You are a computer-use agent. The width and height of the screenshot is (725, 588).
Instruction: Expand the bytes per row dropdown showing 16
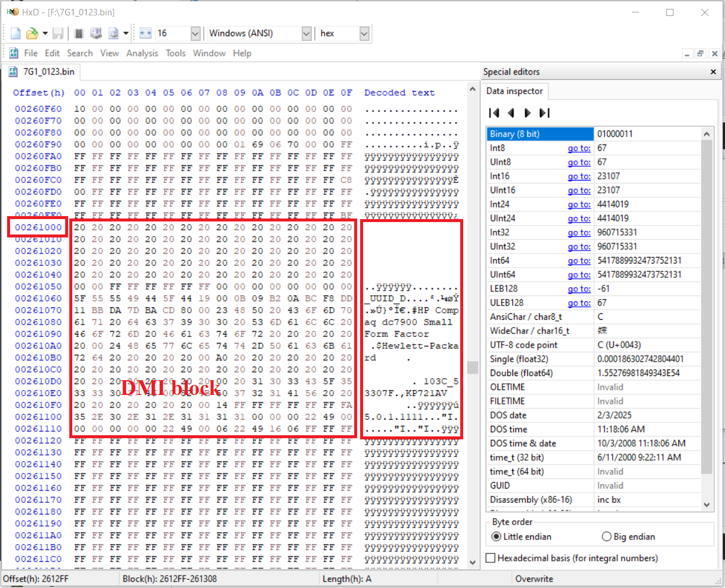pyautogui.click(x=195, y=34)
